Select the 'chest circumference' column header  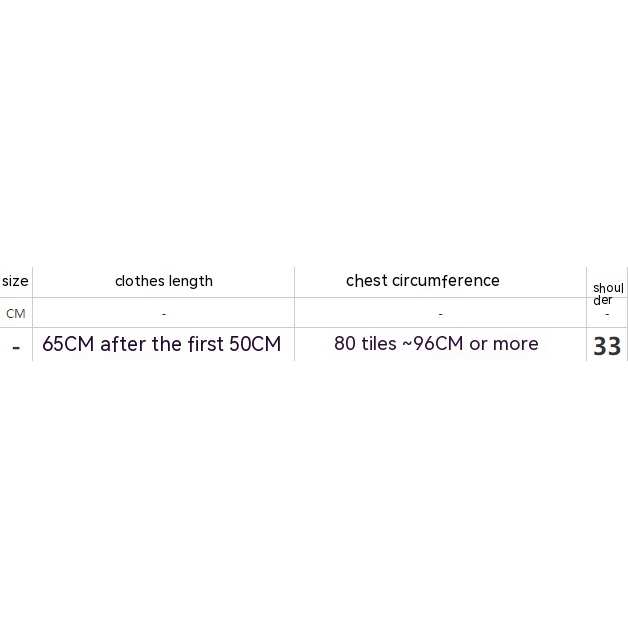click(x=422, y=281)
